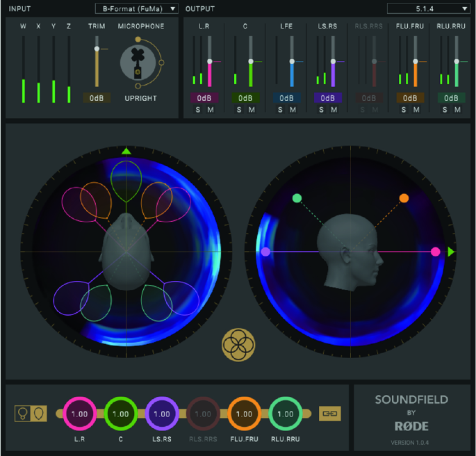Select the pink L.R dot in side view
The height and width of the screenshot is (456, 476).
click(436, 252)
